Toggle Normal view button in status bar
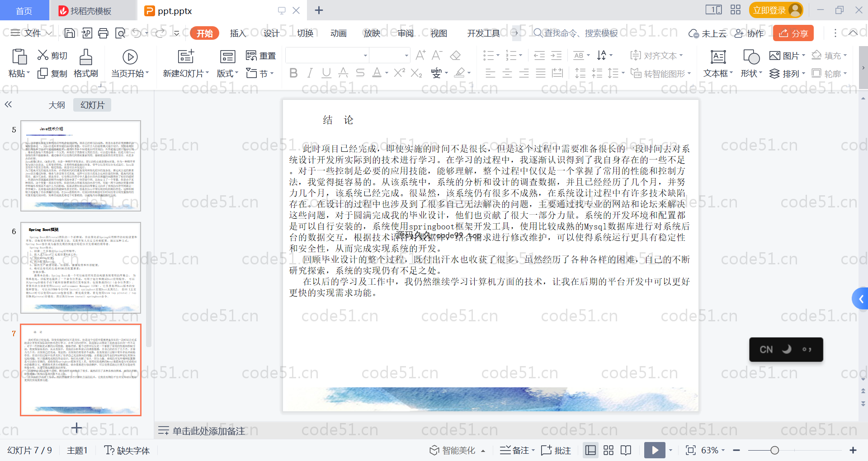 [x=590, y=450]
